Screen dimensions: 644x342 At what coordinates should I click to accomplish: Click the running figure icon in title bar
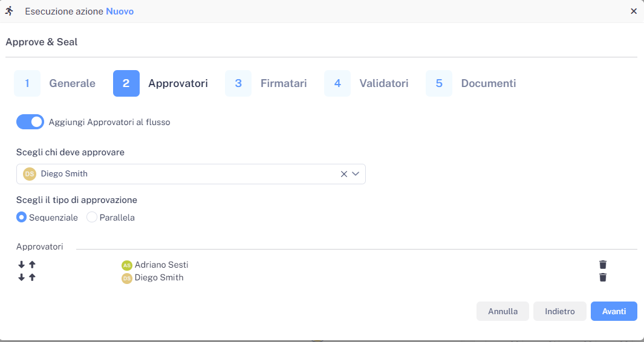click(x=9, y=11)
